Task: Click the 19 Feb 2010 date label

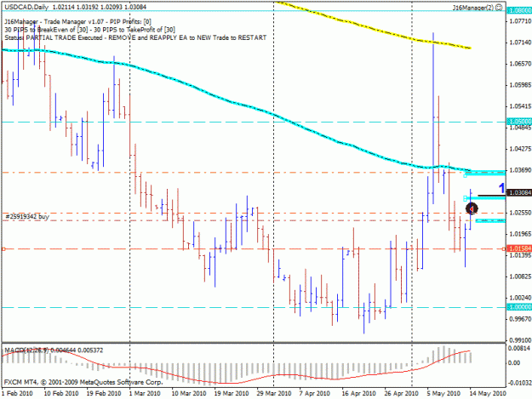Action: pos(104,394)
